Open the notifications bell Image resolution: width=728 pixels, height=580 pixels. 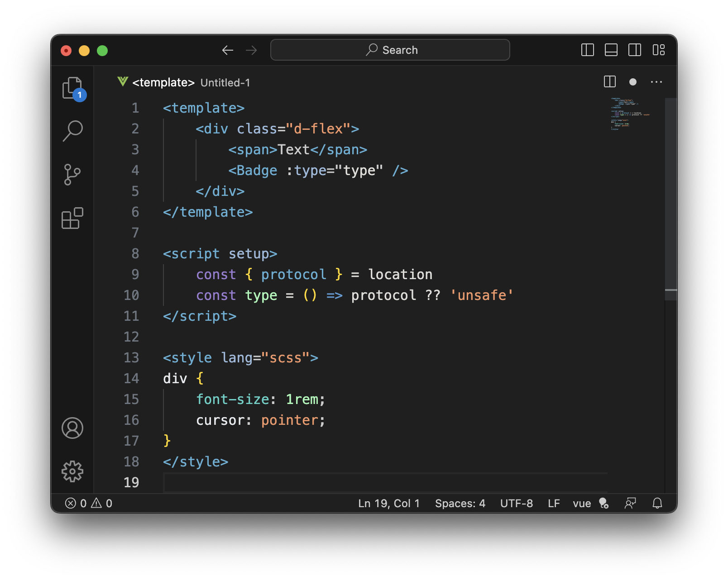pos(657,503)
